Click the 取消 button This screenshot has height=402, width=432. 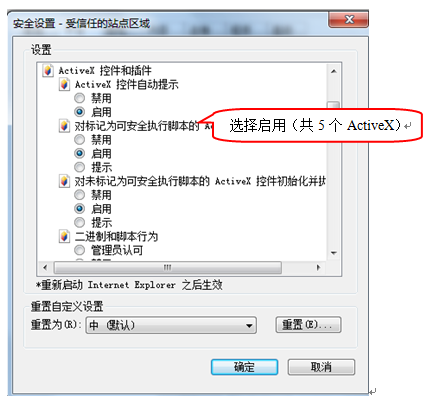click(321, 367)
